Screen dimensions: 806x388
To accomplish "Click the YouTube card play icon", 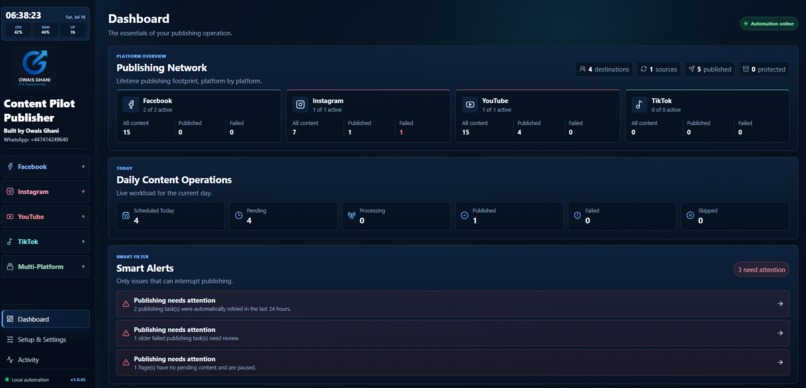I will (x=470, y=105).
